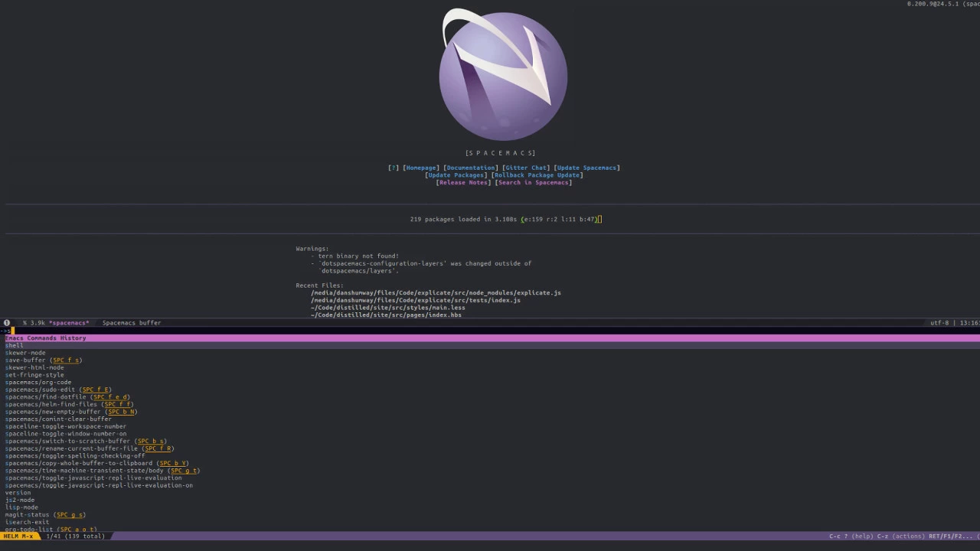Click the *spacemacs* buffer name in modeline
This screenshot has width=980, height=551.
[70, 323]
